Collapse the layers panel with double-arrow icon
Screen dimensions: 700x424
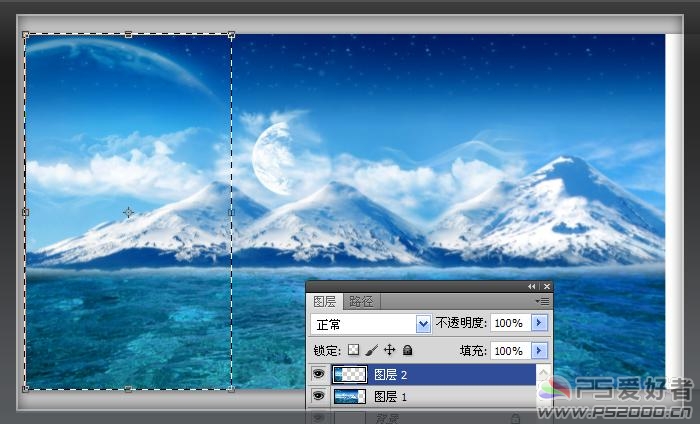pos(532,287)
